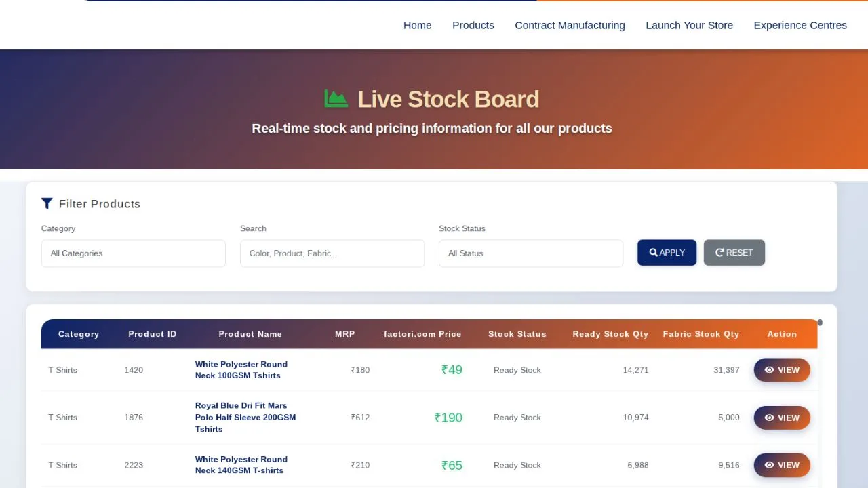Viewport: 868px width, 488px height.
Task: Click the eye icon for product 1876
Action: click(x=769, y=418)
